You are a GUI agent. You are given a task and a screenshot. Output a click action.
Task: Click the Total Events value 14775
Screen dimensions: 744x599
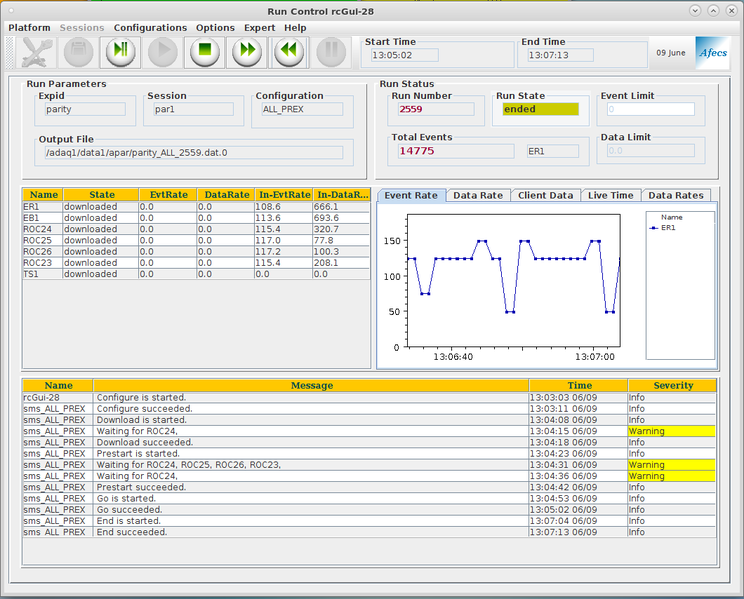[456, 151]
